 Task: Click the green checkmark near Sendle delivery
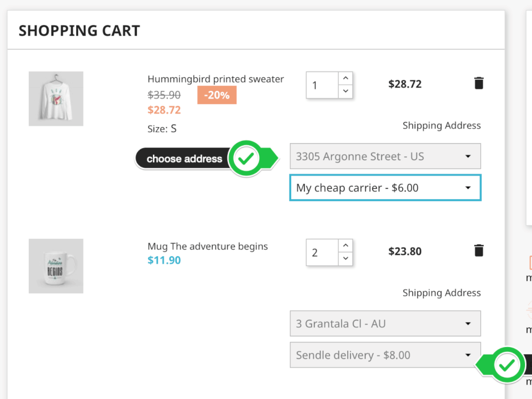click(x=507, y=365)
